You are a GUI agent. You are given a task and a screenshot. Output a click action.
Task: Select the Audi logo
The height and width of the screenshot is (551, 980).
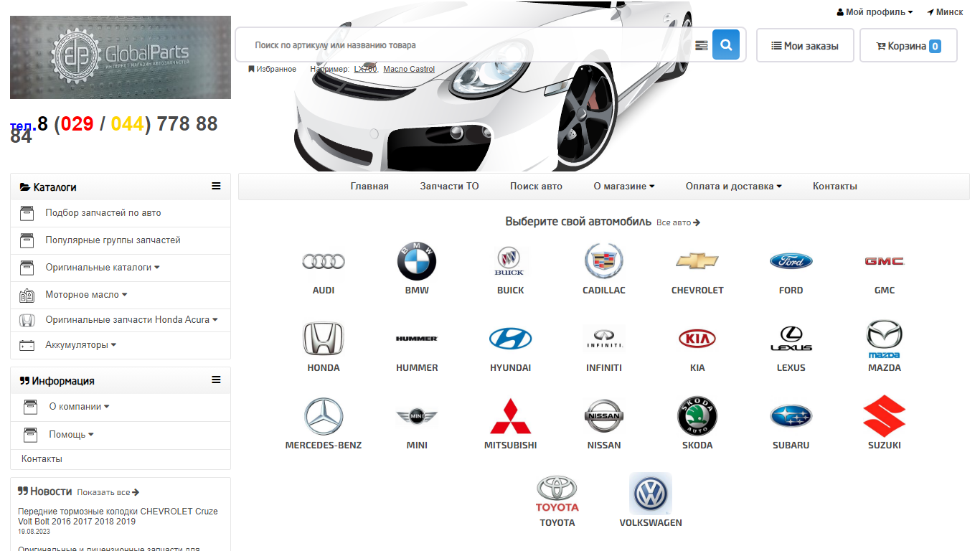click(x=324, y=261)
